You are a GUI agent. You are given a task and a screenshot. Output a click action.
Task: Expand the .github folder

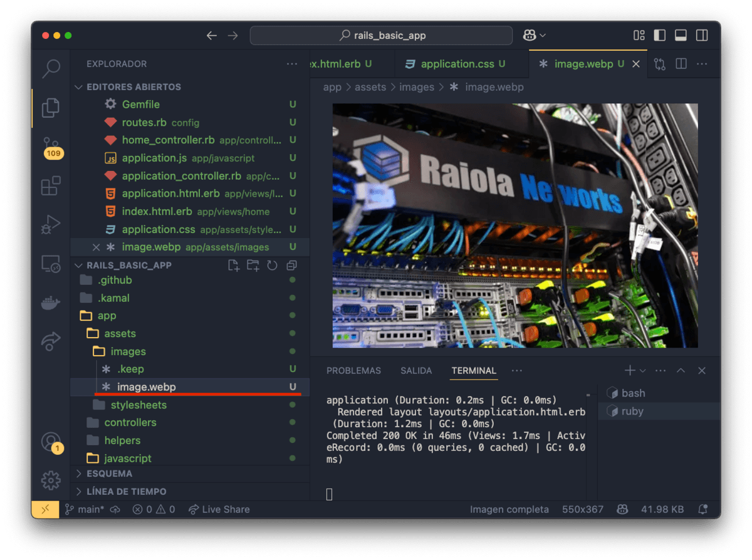point(191,280)
